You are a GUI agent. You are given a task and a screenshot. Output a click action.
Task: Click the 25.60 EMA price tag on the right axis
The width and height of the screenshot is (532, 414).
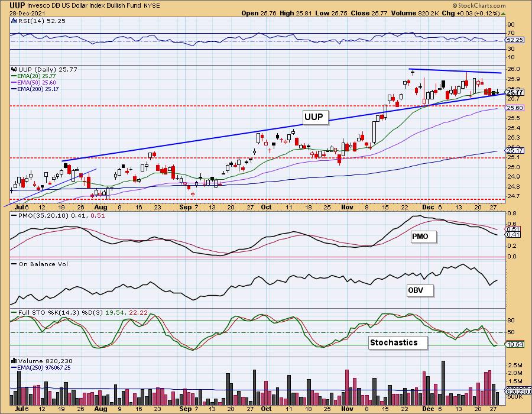[515, 108]
